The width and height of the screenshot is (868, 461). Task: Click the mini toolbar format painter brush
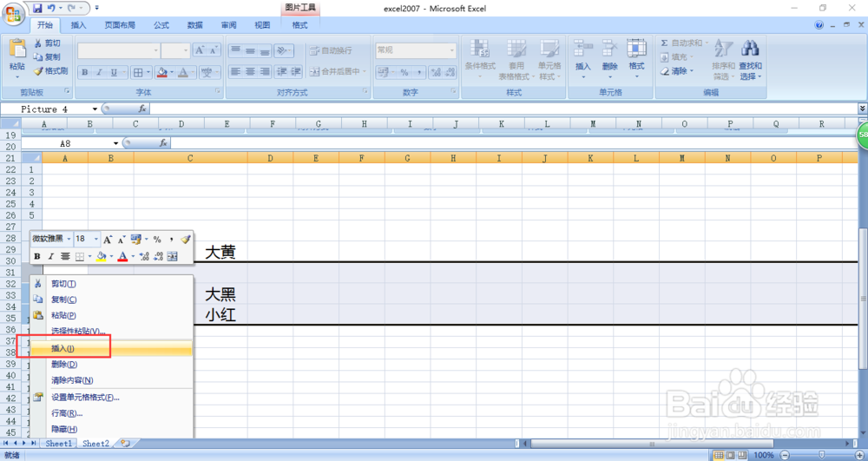pos(186,239)
